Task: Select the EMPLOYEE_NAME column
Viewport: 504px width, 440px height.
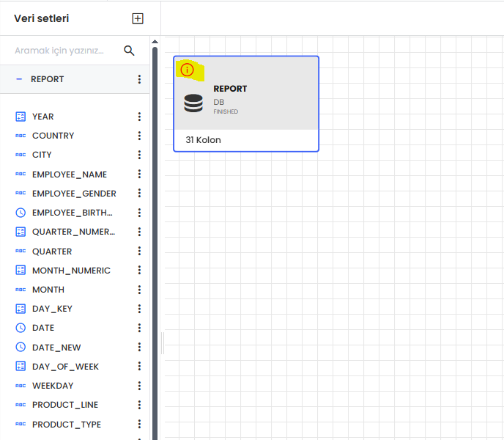Action: 70,175
